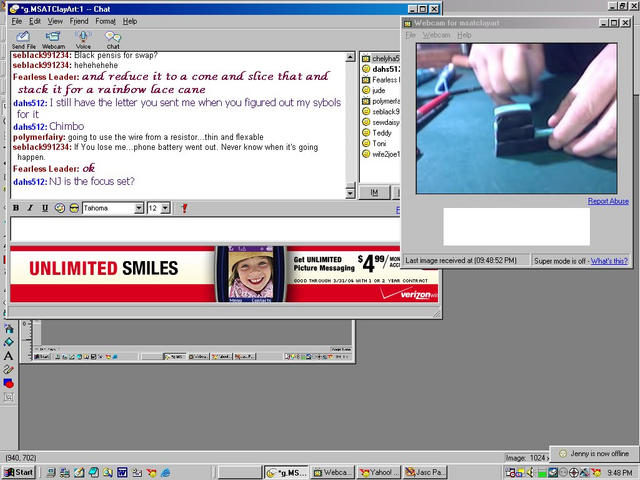Switch to the Webcam taskbar button

coord(331,473)
